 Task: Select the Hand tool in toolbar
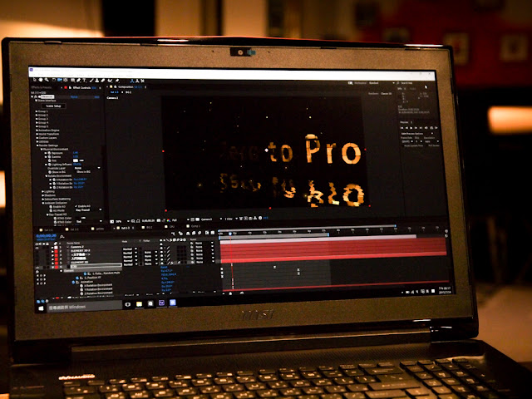click(41, 80)
